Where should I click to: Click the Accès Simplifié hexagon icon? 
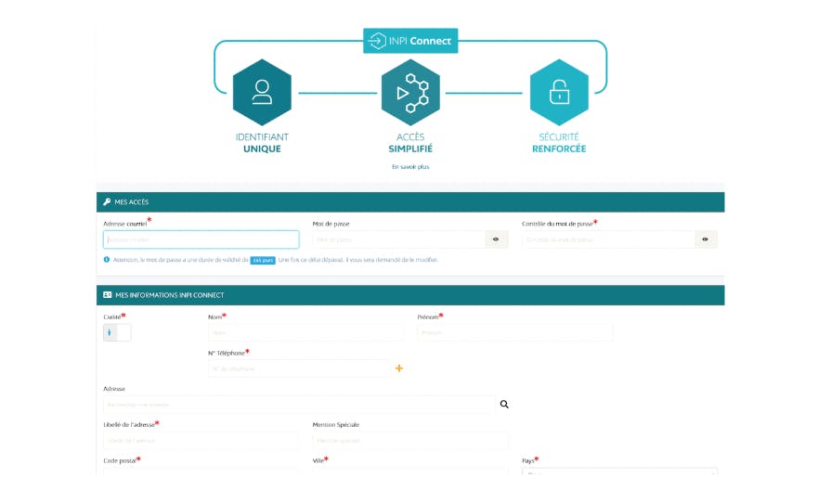pos(410,92)
